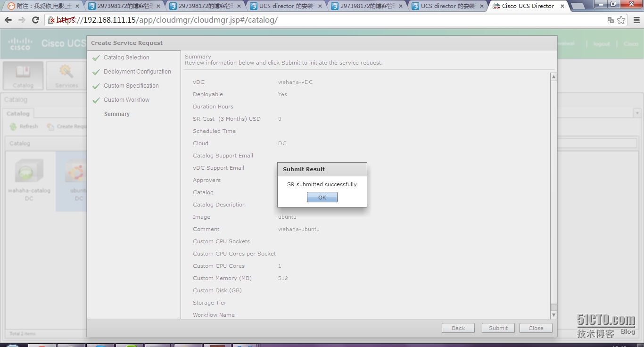Viewport: 644px width, 347px height.
Task: Click the ubuntu image value
Action: [x=287, y=217]
